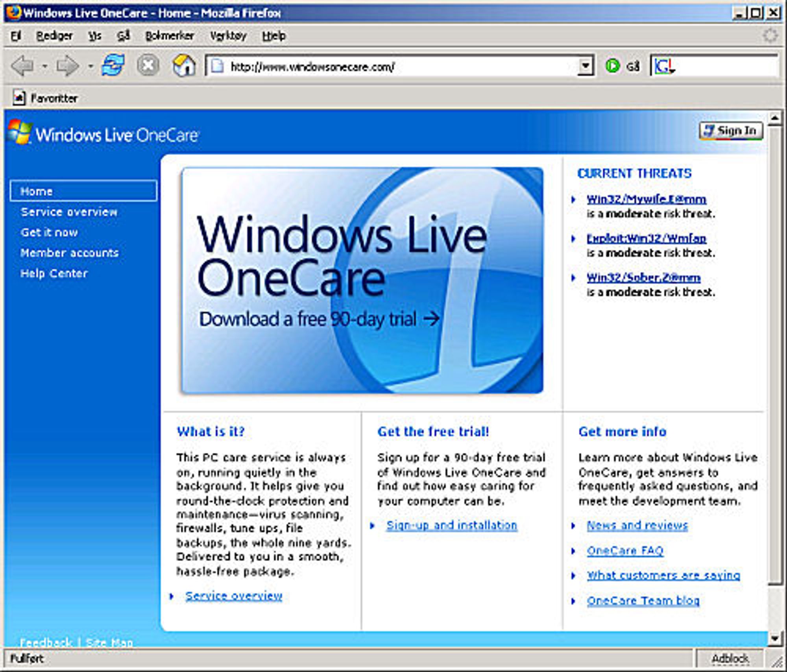This screenshot has width=787, height=672.
Task: Click the Back arrow button
Action: pyautogui.click(x=23, y=66)
